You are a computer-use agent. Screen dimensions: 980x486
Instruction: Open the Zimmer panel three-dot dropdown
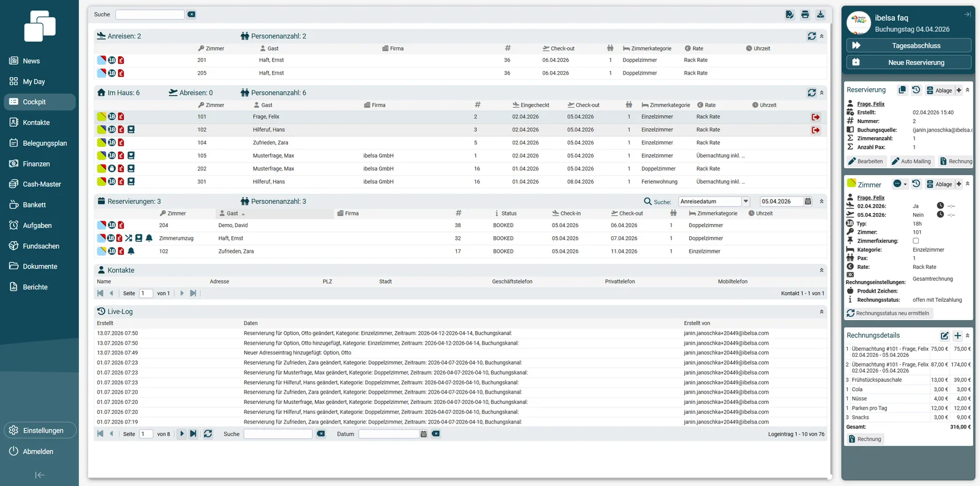pyautogui.click(x=900, y=184)
